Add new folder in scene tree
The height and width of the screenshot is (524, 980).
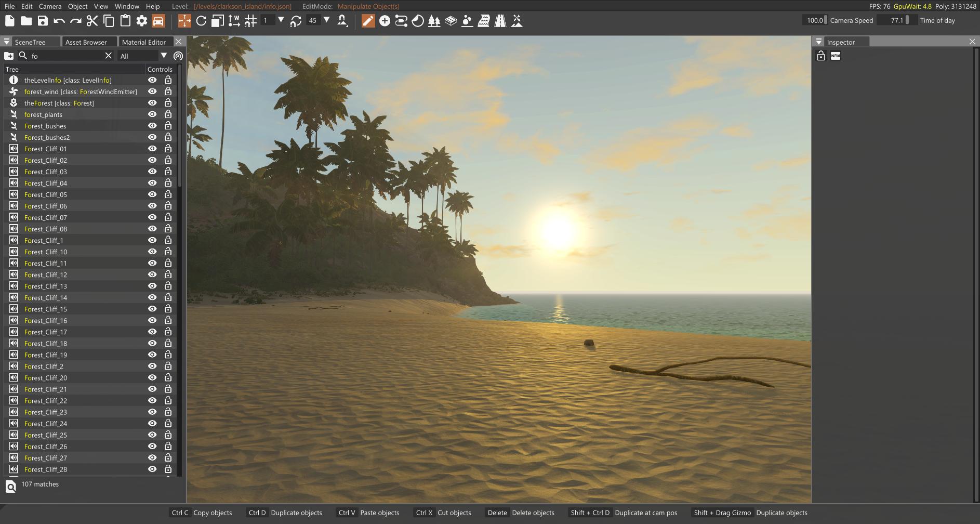tap(9, 56)
